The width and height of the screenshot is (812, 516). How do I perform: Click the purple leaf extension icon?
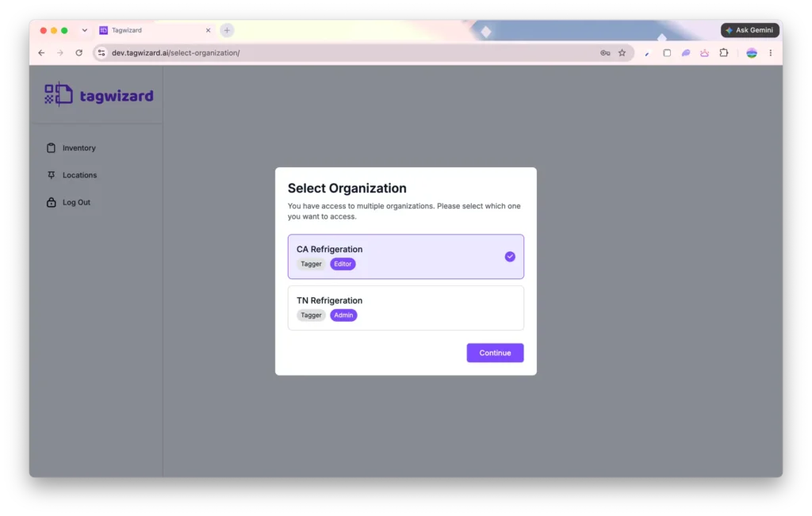686,53
